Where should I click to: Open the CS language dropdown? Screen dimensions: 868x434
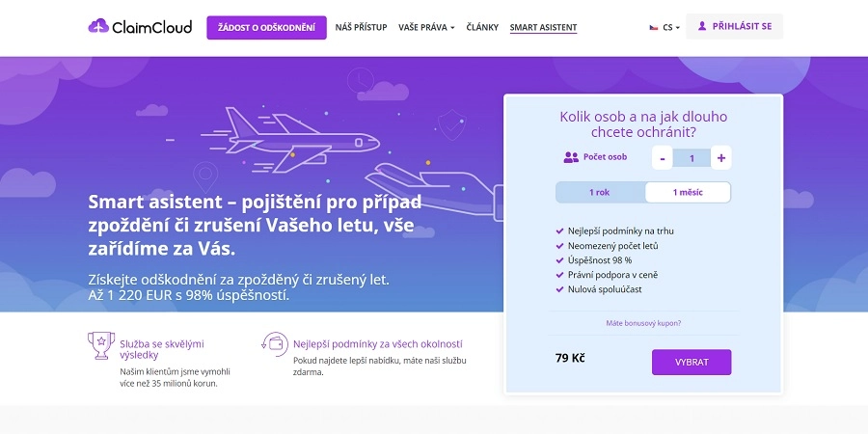pyautogui.click(x=670, y=28)
